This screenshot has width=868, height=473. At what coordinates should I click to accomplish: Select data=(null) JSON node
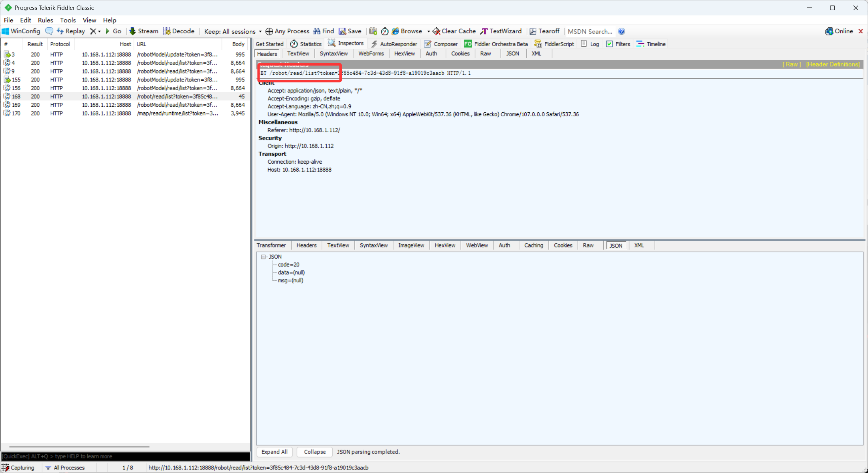(x=291, y=272)
